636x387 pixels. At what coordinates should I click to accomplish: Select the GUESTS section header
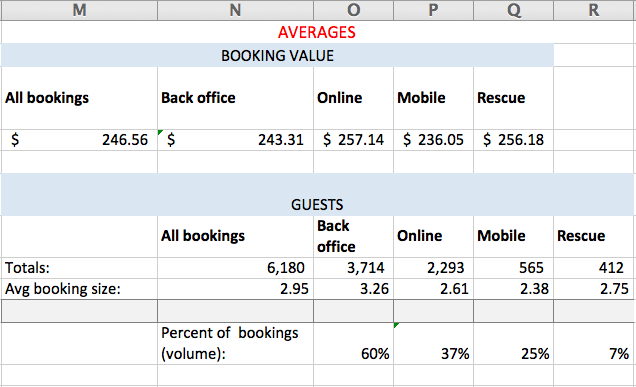click(x=317, y=195)
